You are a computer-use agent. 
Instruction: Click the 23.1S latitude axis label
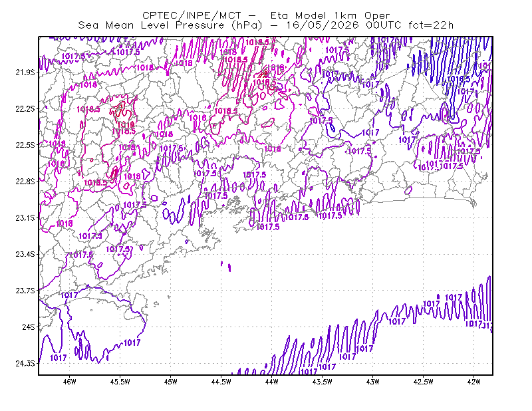point(25,218)
